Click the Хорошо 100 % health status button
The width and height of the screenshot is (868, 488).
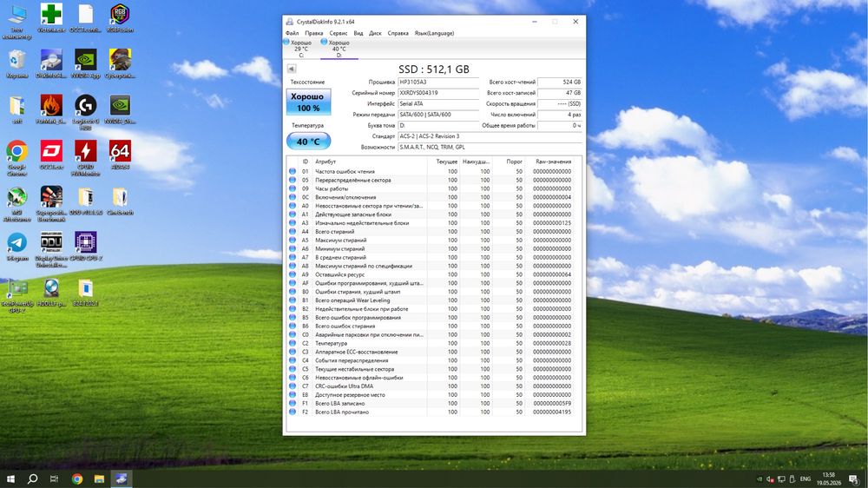click(308, 102)
